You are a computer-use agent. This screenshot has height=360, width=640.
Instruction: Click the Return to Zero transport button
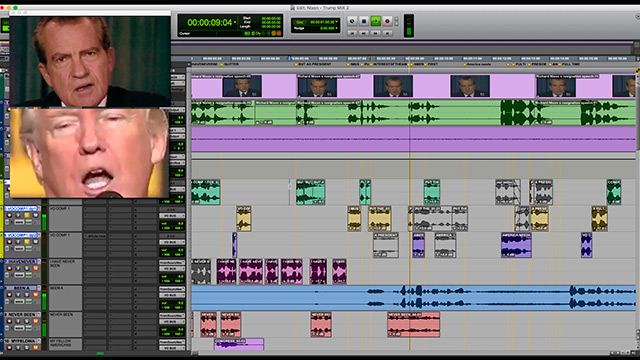[x=353, y=33]
